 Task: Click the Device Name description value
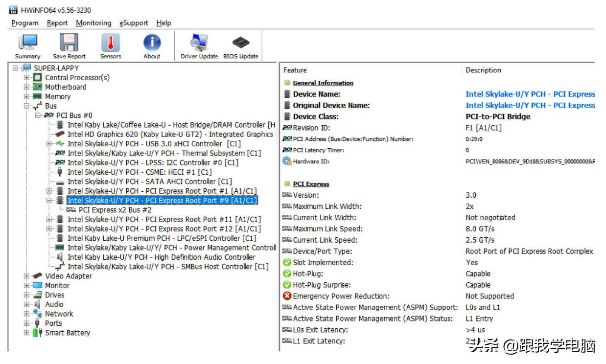click(530, 94)
